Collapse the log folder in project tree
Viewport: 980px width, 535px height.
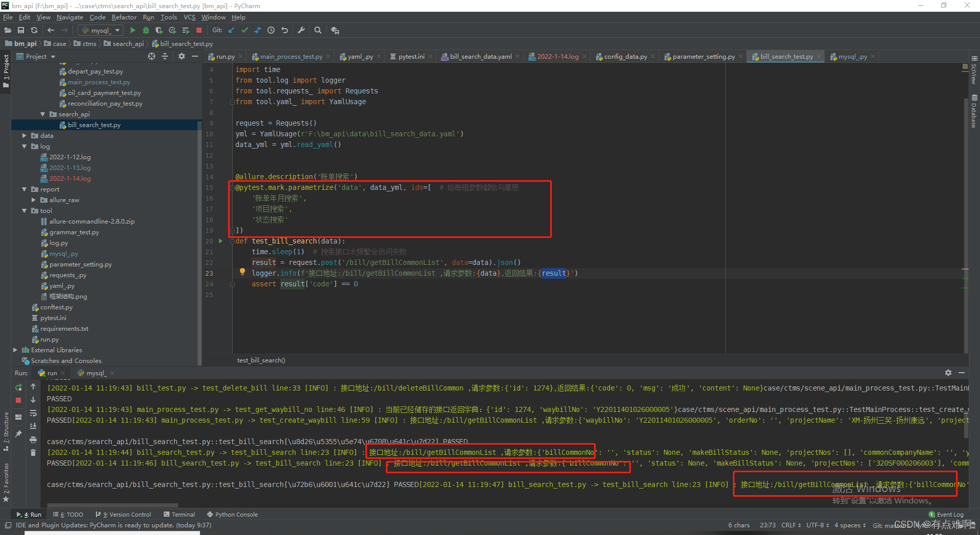tap(24, 147)
